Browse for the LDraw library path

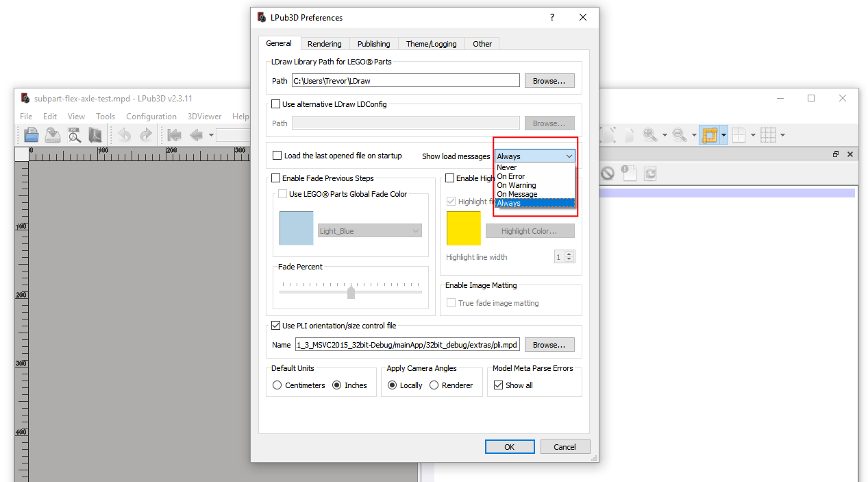coord(549,80)
